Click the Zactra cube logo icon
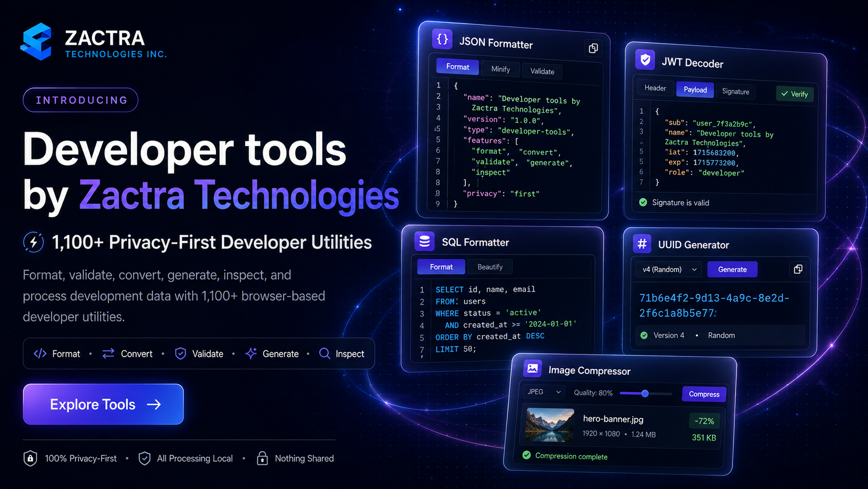 (36, 42)
